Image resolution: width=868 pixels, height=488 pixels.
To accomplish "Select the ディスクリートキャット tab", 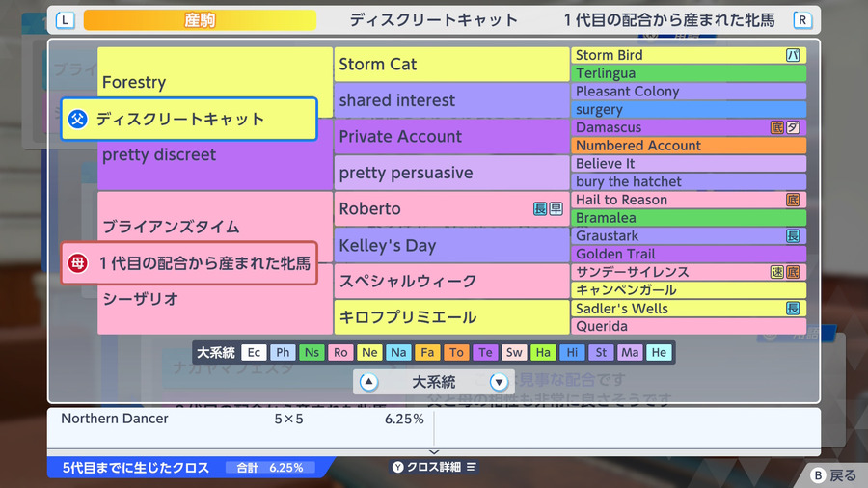I will (433, 20).
